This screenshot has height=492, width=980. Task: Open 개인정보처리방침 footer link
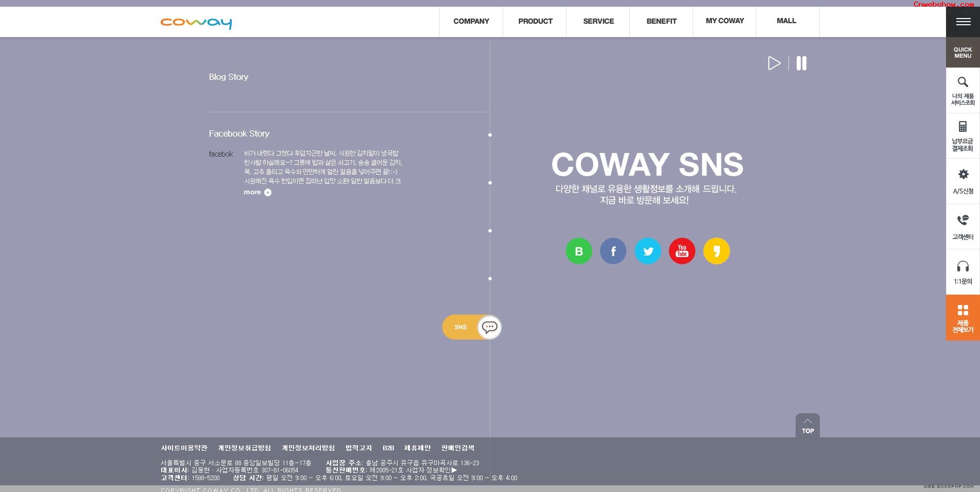[308, 448]
